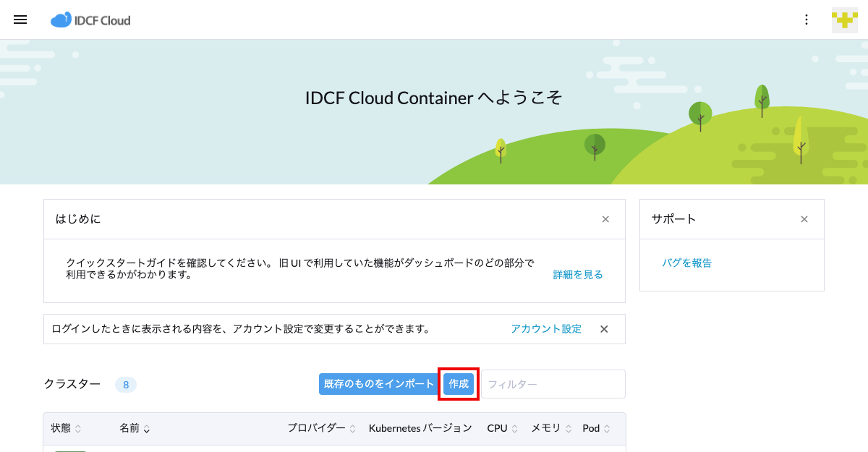Focus the フィルター input field
The width and height of the screenshot is (868, 452).
pos(553,384)
